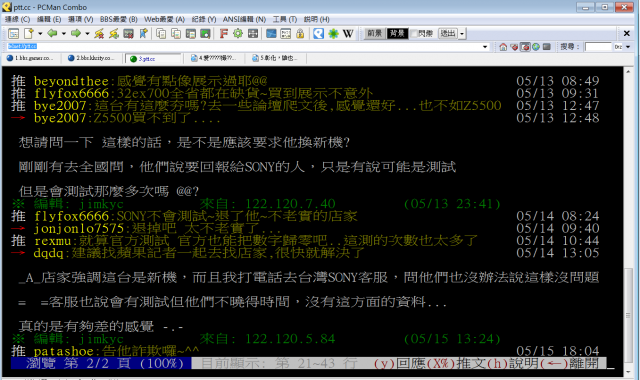Click IP address 122.120.7.40 in edit line
This screenshot has width=640, height=380.
pos(290,203)
